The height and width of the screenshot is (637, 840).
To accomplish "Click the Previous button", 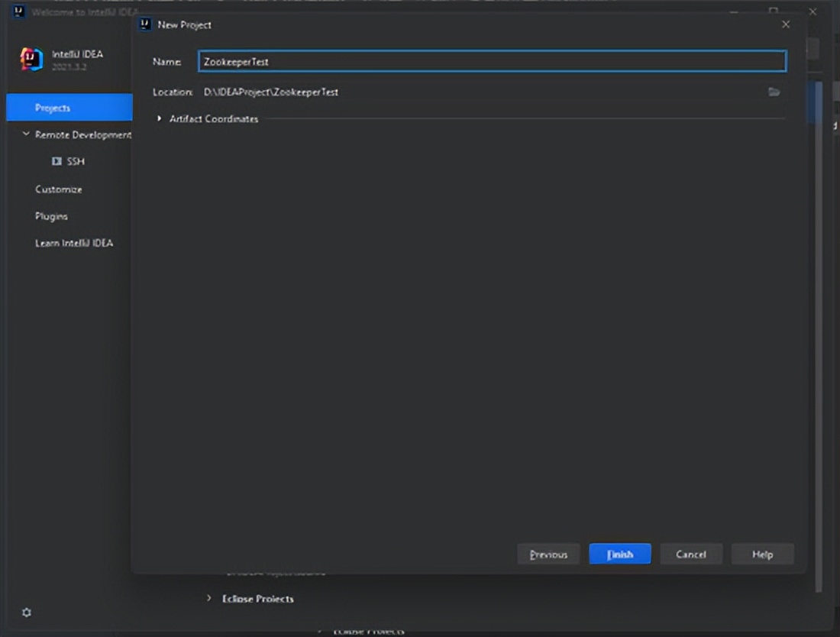I will (548, 554).
